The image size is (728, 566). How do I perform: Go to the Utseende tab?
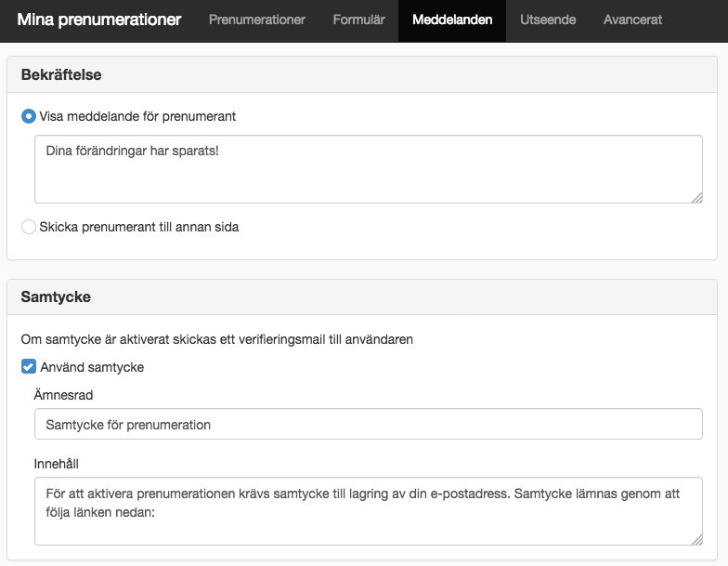tap(548, 20)
